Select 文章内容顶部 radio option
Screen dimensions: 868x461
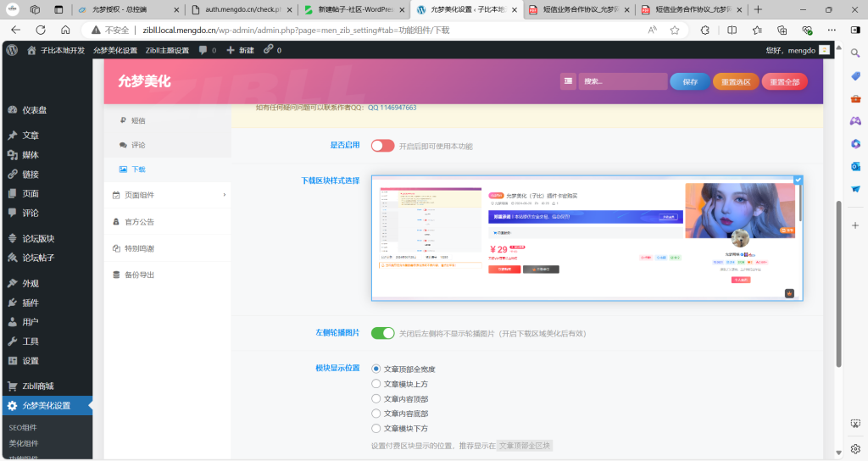376,398
